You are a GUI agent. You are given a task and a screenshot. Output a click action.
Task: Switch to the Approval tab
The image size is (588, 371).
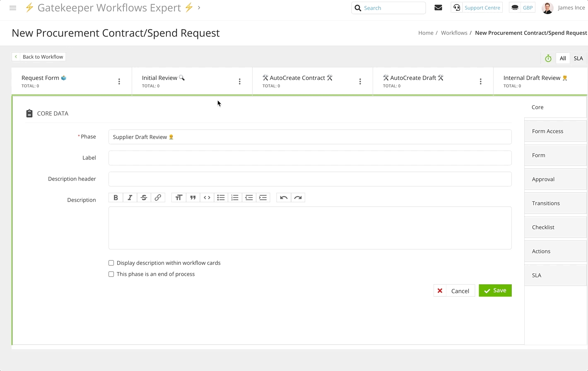coord(556,179)
